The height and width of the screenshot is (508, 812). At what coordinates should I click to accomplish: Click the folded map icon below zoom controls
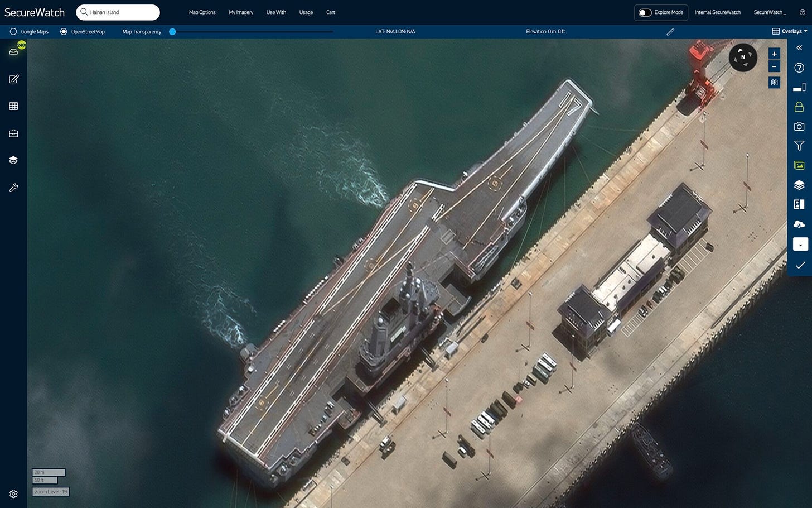point(774,82)
